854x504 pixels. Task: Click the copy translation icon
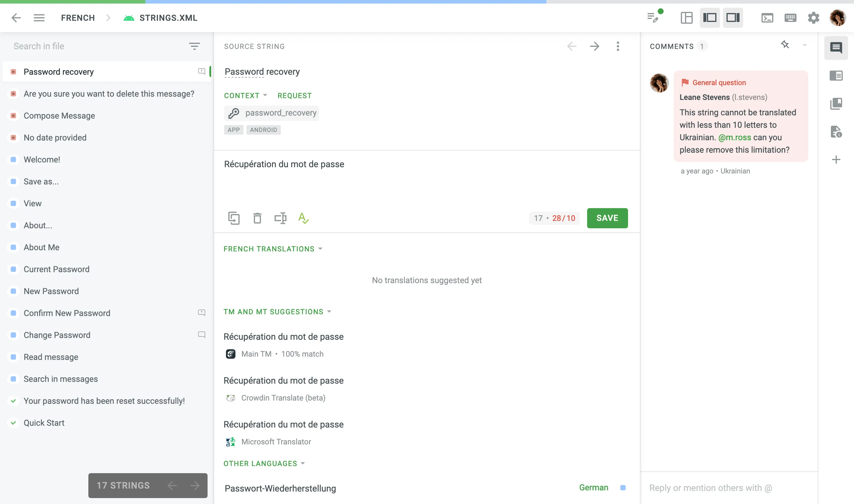coord(234,218)
